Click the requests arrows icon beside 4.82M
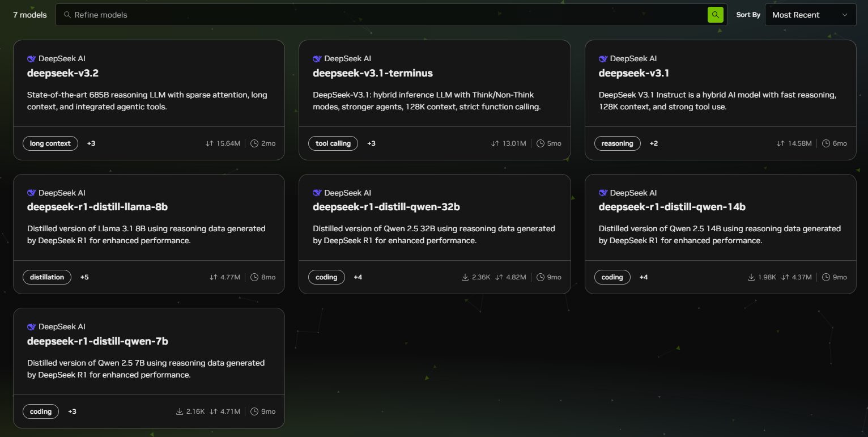This screenshot has width=868, height=437. [x=499, y=277]
